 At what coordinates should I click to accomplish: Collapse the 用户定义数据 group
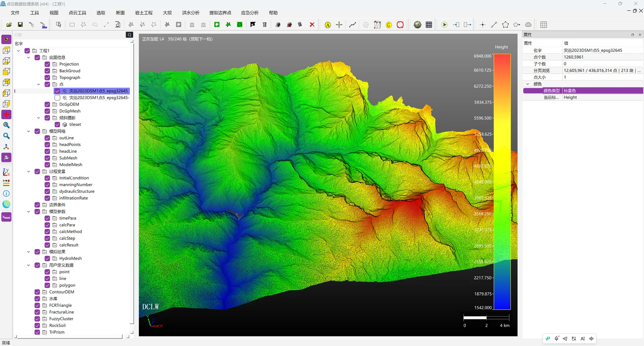point(29,265)
